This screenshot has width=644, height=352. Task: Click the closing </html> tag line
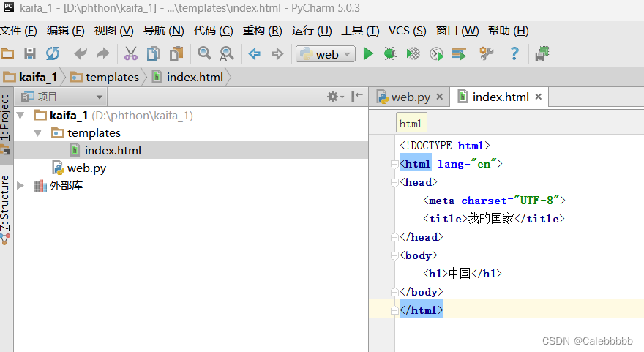422,310
